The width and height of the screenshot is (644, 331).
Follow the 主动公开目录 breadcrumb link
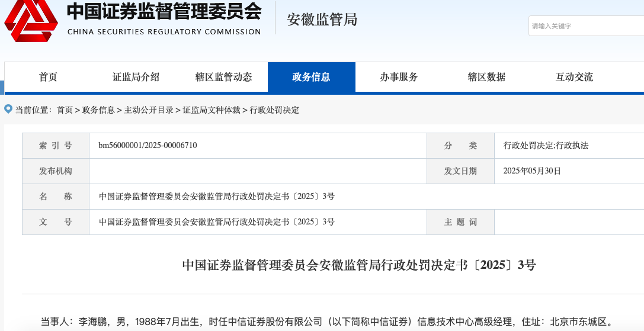click(x=149, y=110)
